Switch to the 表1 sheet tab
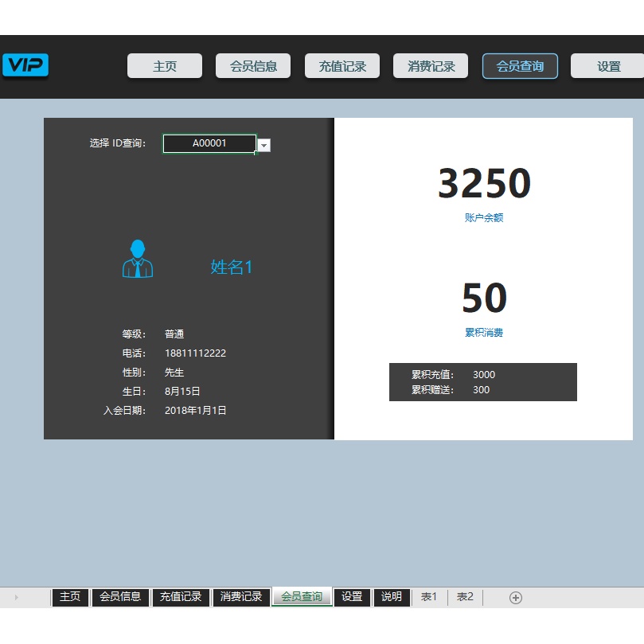The image size is (644, 644). (429, 597)
